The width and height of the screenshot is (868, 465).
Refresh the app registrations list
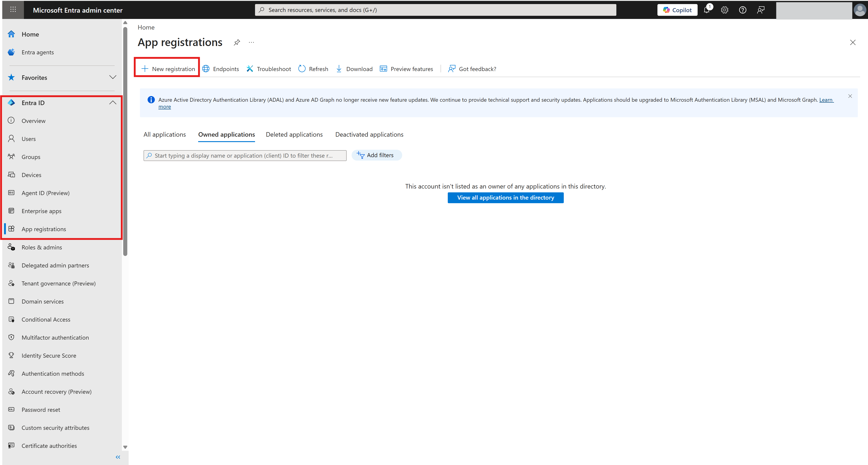[x=313, y=69]
